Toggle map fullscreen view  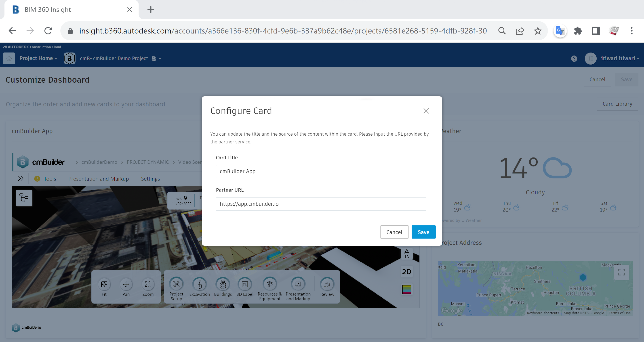(621, 272)
